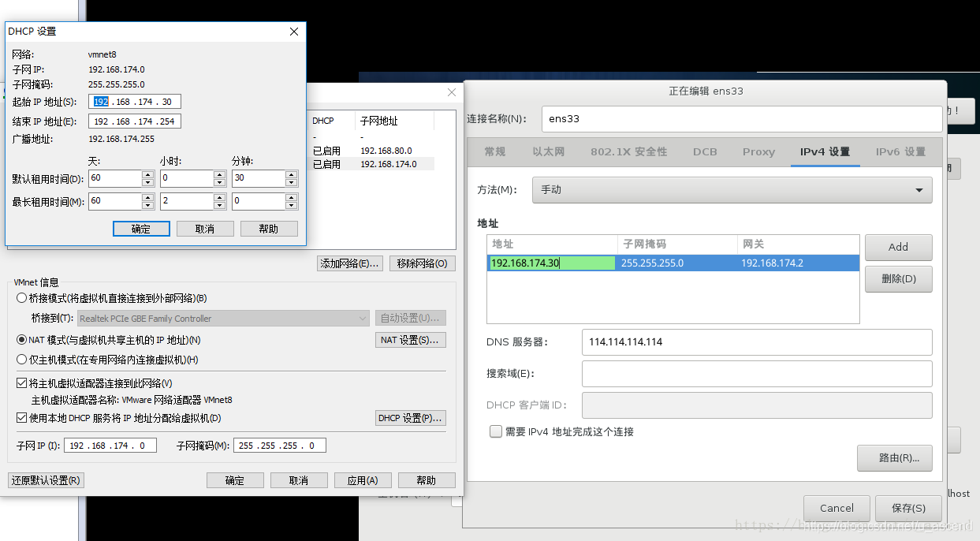The image size is (980, 541).
Task: Click 还原默认设置(R) button
Action: (x=47, y=480)
